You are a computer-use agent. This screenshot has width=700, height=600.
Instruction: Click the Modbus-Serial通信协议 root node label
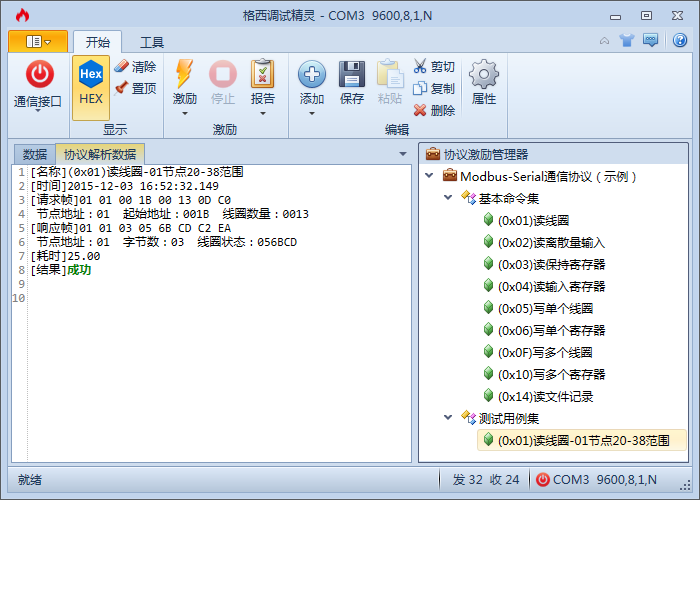pyautogui.click(x=548, y=176)
